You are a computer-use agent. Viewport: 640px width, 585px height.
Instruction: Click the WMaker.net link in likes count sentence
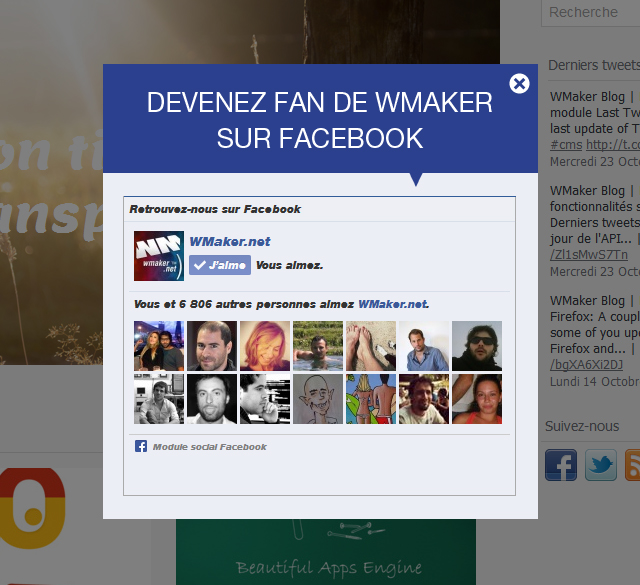(393, 304)
